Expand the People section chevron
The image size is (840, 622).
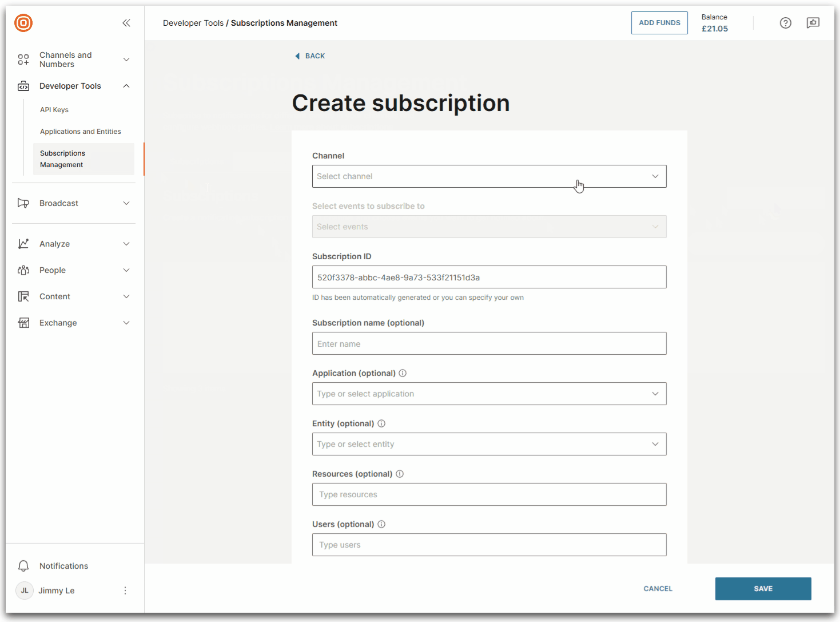[x=126, y=270]
